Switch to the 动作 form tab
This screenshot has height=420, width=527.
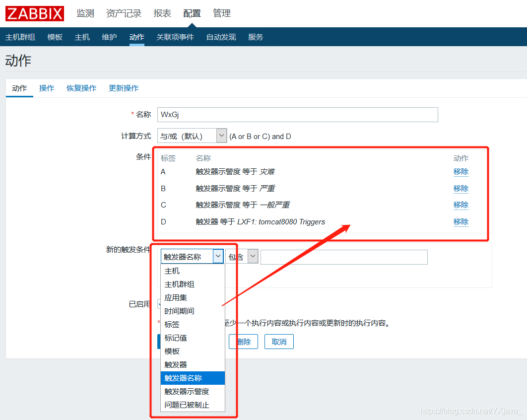(x=19, y=88)
